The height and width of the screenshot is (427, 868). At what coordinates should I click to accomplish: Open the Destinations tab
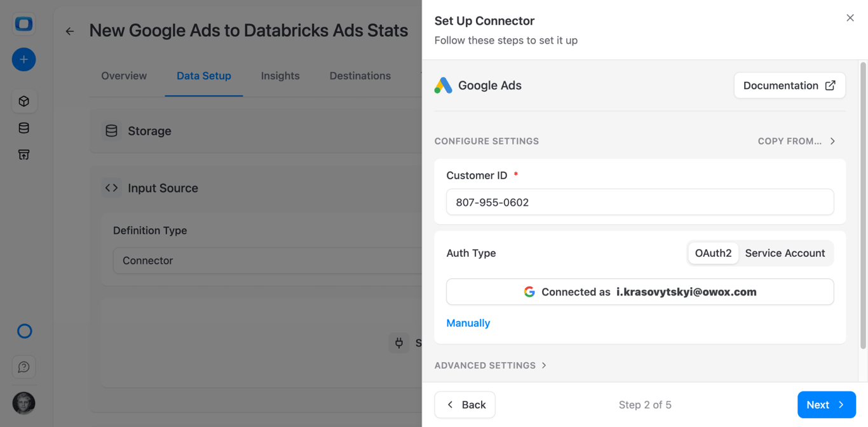click(360, 76)
